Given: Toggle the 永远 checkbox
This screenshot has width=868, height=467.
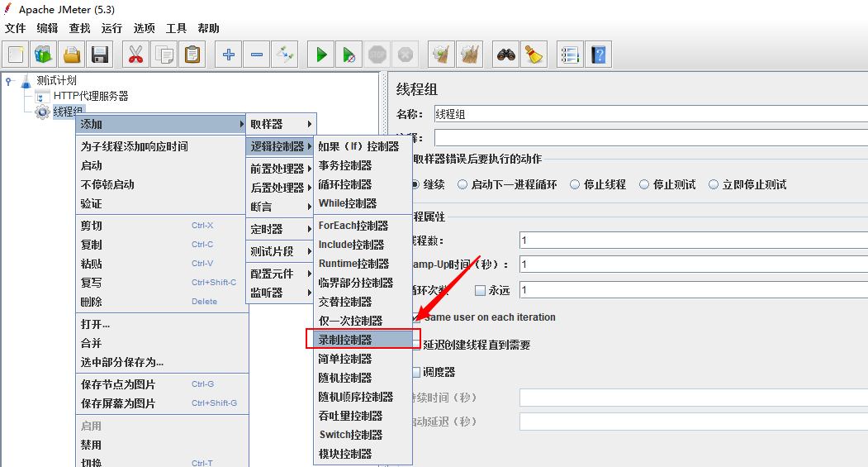Looking at the screenshot, I should 480,290.
